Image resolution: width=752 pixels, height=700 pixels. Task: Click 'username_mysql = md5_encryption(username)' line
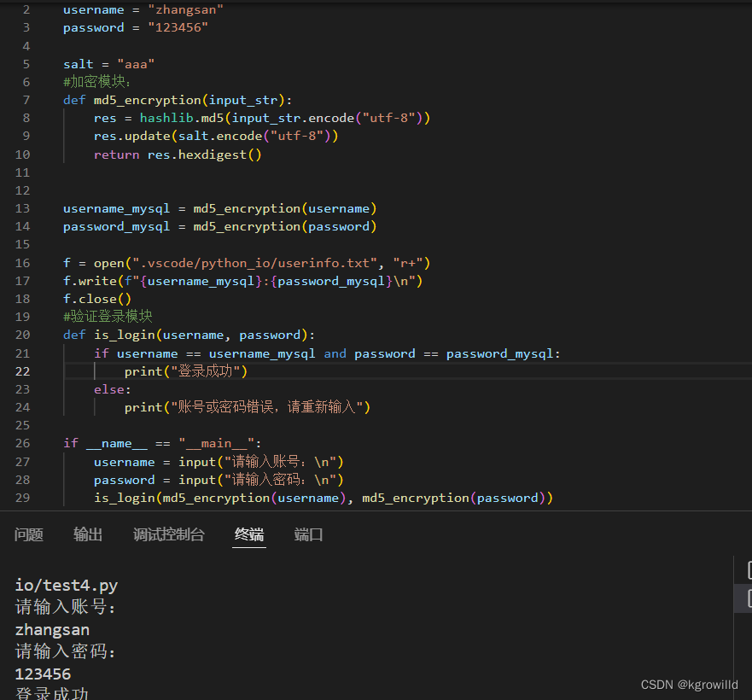coord(219,208)
